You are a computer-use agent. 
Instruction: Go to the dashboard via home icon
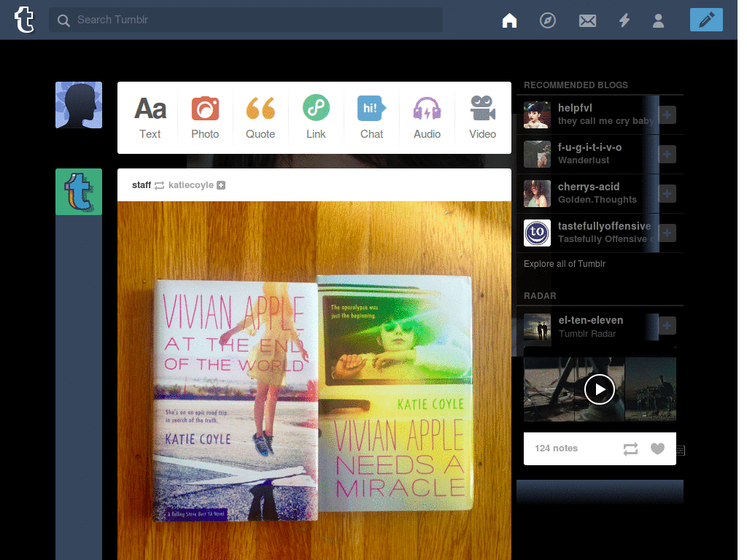509,20
